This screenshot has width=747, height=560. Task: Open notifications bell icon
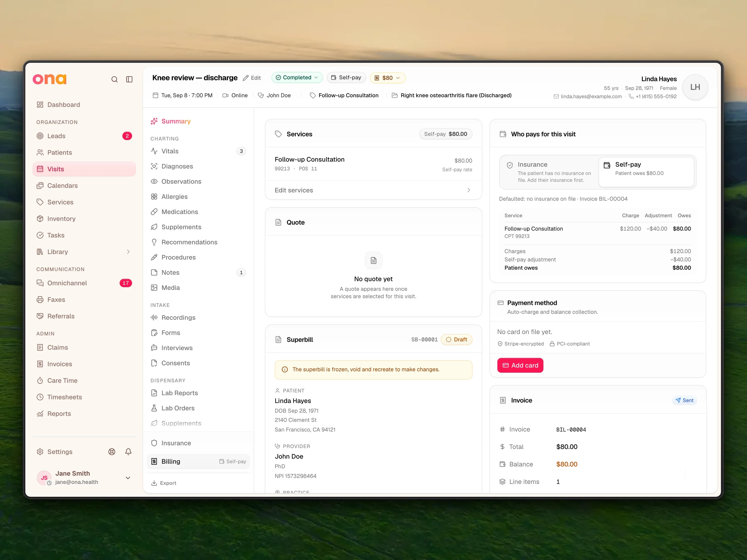pyautogui.click(x=128, y=452)
